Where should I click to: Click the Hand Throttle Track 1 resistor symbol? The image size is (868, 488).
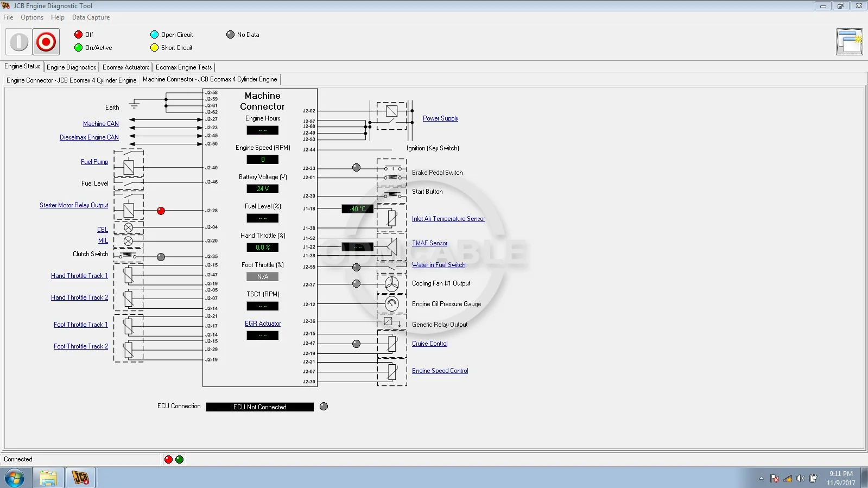click(x=129, y=275)
